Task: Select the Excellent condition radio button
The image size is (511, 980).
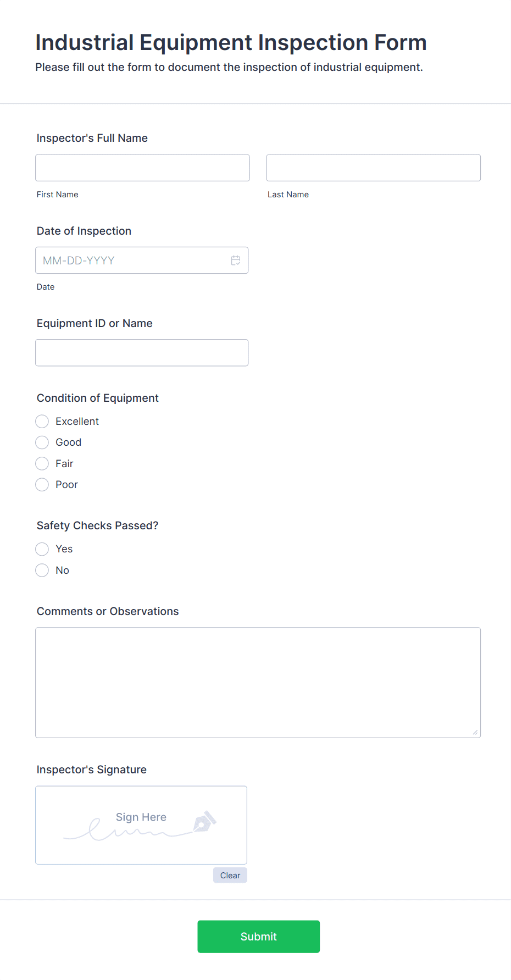Action: tap(42, 421)
